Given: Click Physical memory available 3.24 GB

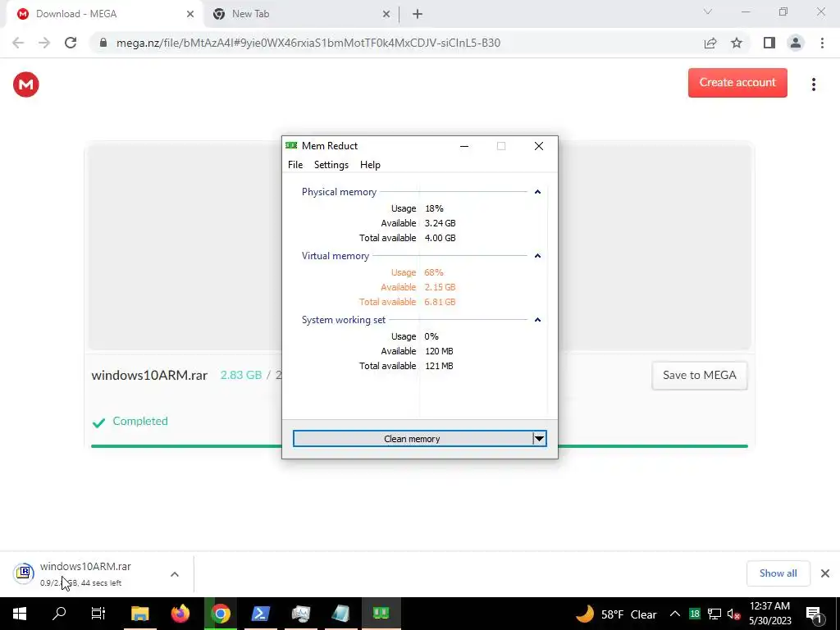Looking at the screenshot, I should (x=441, y=223).
